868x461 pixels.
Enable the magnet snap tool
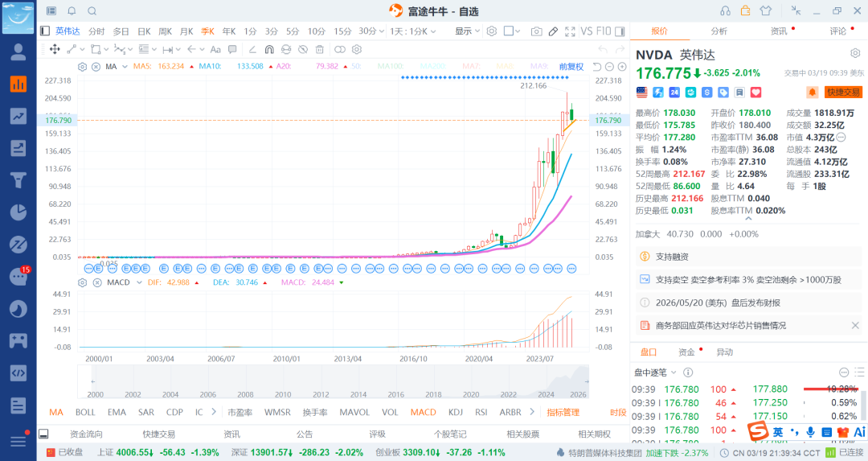(x=269, y=49)
